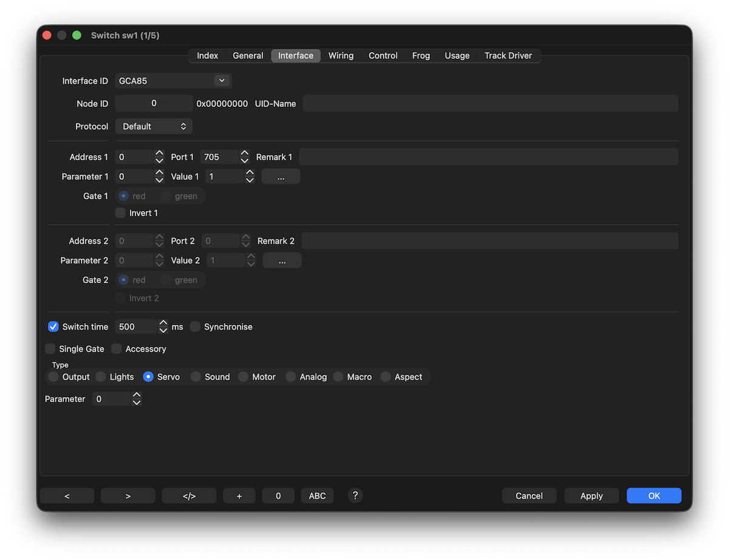
Task: Switch to the Wiring tab
Action: coord(341,56)
